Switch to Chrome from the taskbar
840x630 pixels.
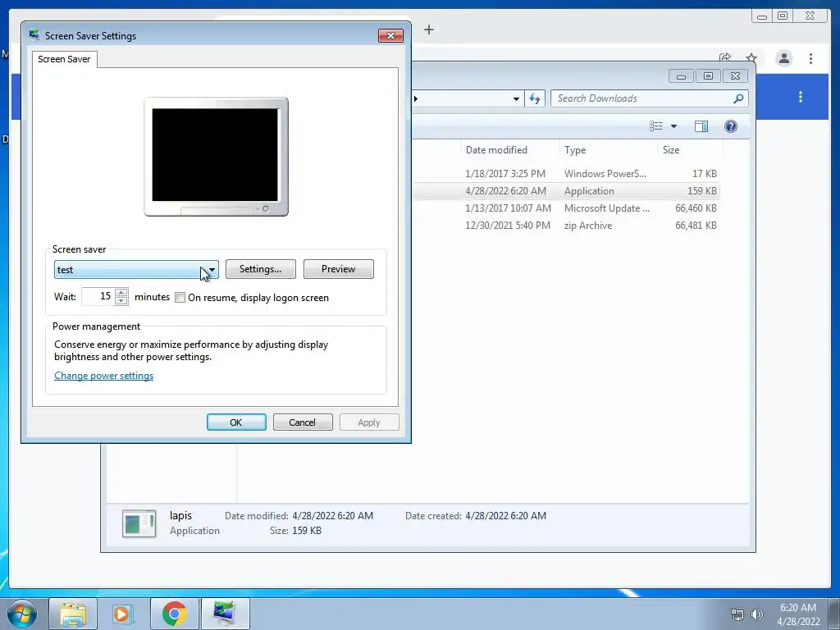[x=174, y=614]
